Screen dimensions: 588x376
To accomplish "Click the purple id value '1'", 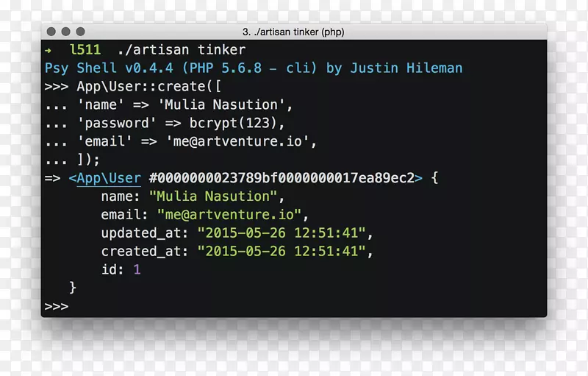I will pos(137,269).
